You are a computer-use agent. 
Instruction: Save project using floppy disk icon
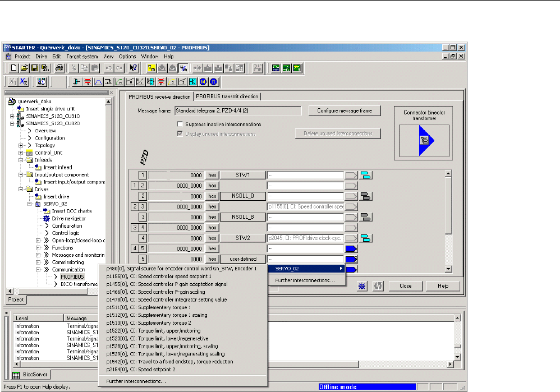tap(35, 68)
